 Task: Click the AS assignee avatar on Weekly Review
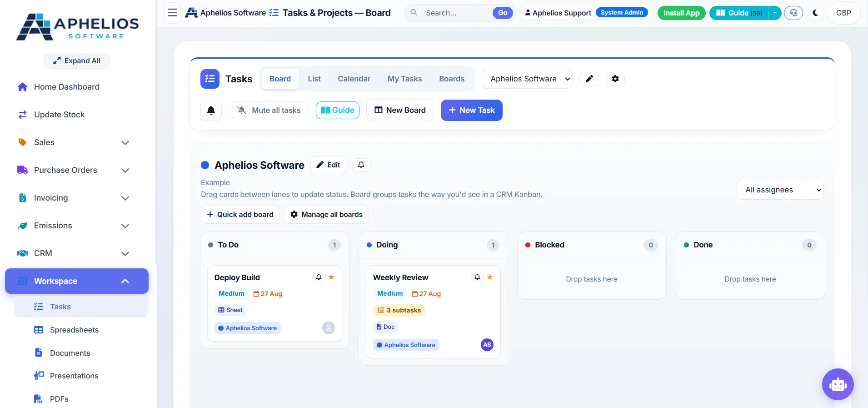487,345
